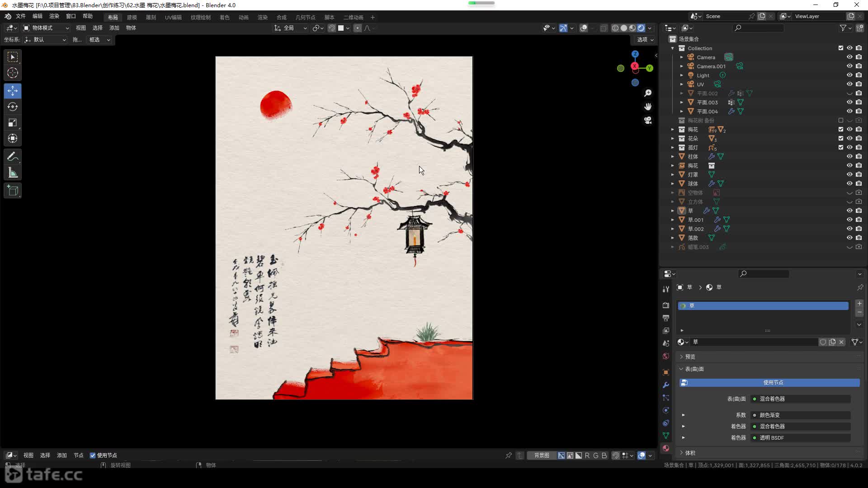Viewport: 868px width, 488px height.
Task: Add a material slot with plus button
Action: tap(859, 304)
